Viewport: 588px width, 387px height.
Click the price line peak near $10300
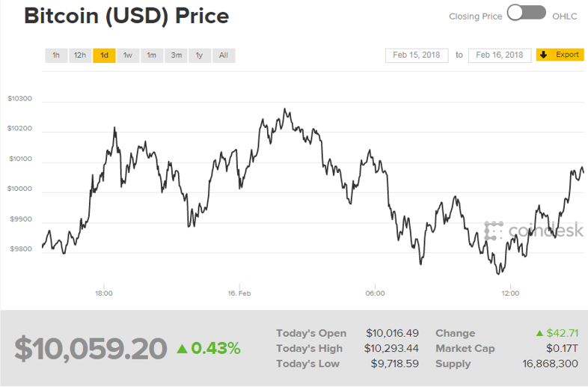point(284,109)
